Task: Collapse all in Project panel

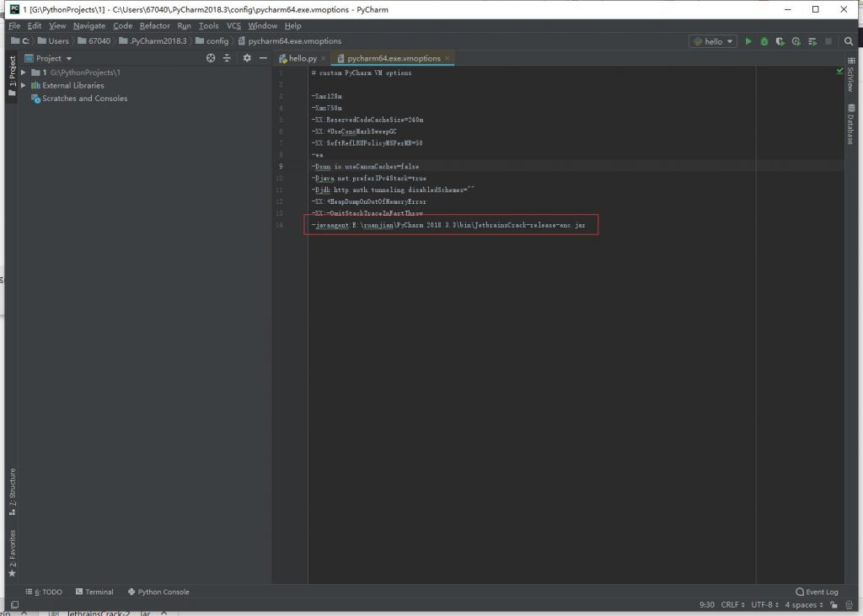Action: [x=227, y=58]
